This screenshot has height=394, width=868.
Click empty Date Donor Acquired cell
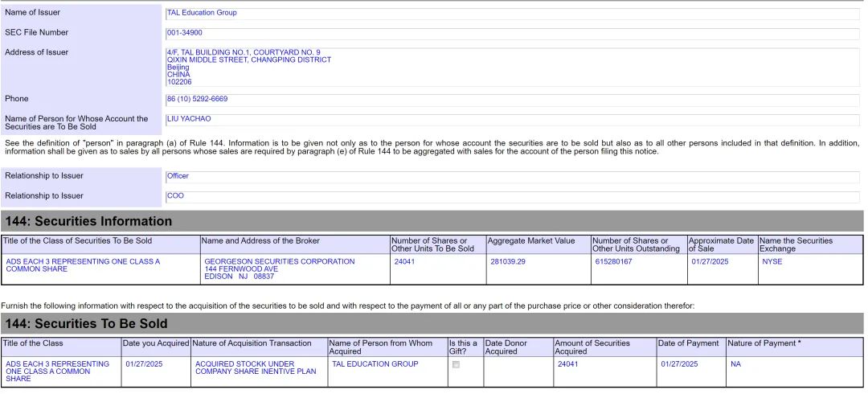coord(518,371)
